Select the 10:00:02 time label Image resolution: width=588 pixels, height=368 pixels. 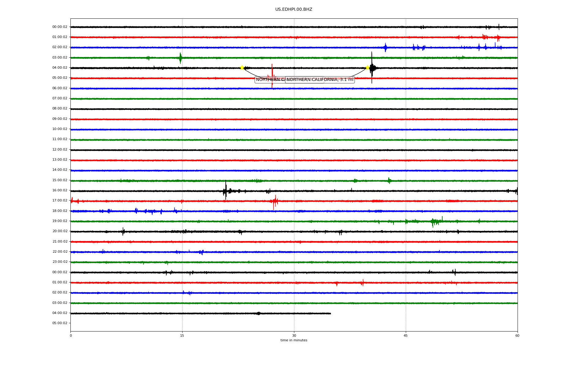click(60, 129)
